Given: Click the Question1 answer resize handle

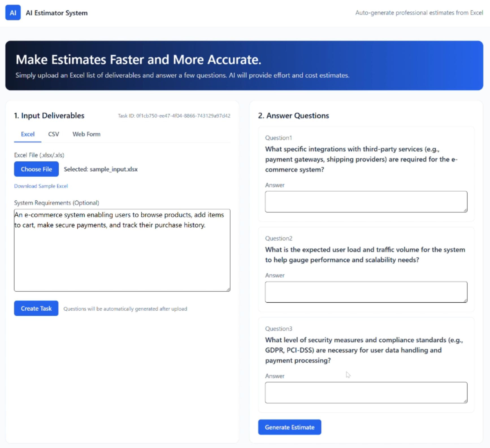Looking at the screenshot, I should pos(465,210).
